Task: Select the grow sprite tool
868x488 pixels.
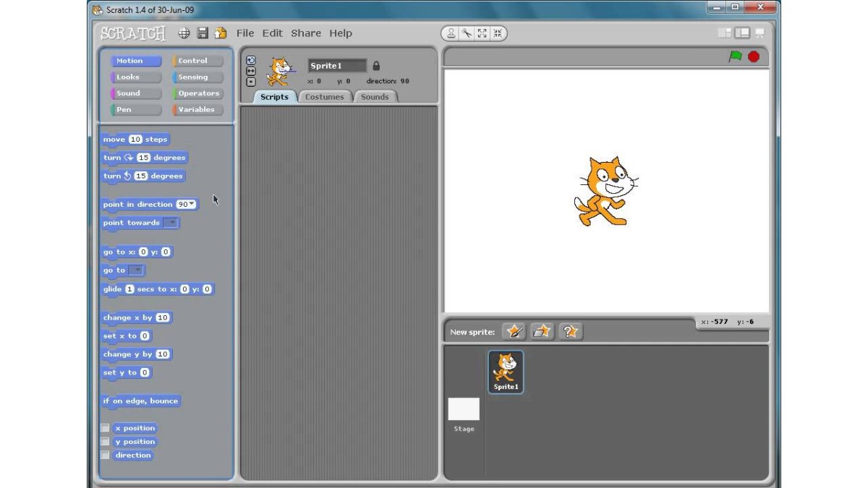Action: pos(482,33)
